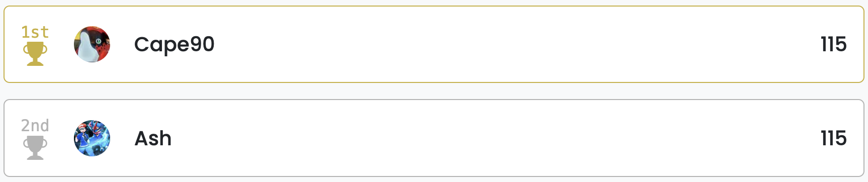Click blank space right of the Cape90 name

503,44
